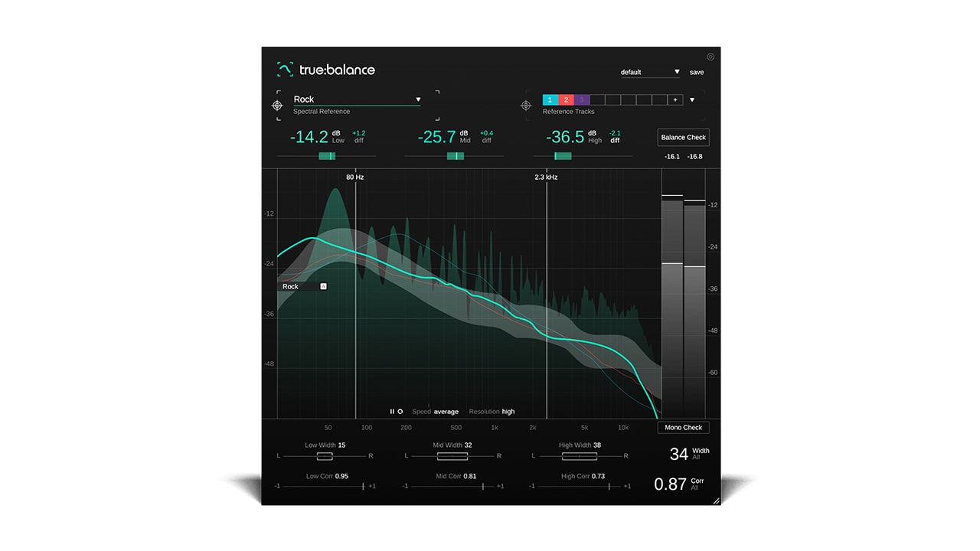Open the settings gear icon
Viewport: 980px width, 551px height.
[x=710, y=57]
